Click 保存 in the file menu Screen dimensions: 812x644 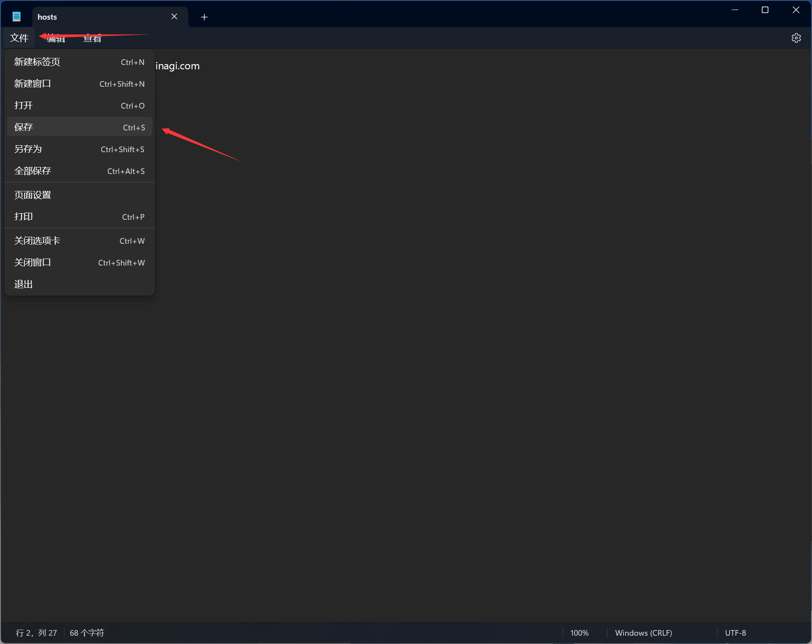pos(79,127)
